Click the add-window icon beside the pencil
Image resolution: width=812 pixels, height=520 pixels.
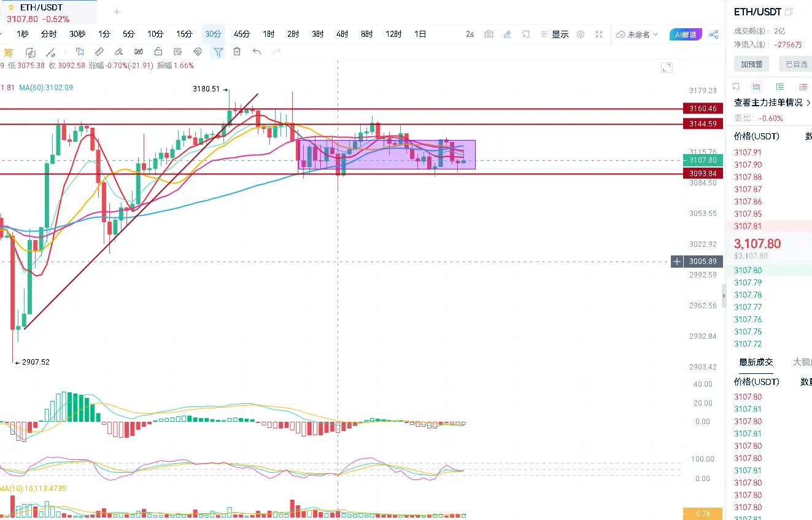click(x=526, y=34)
